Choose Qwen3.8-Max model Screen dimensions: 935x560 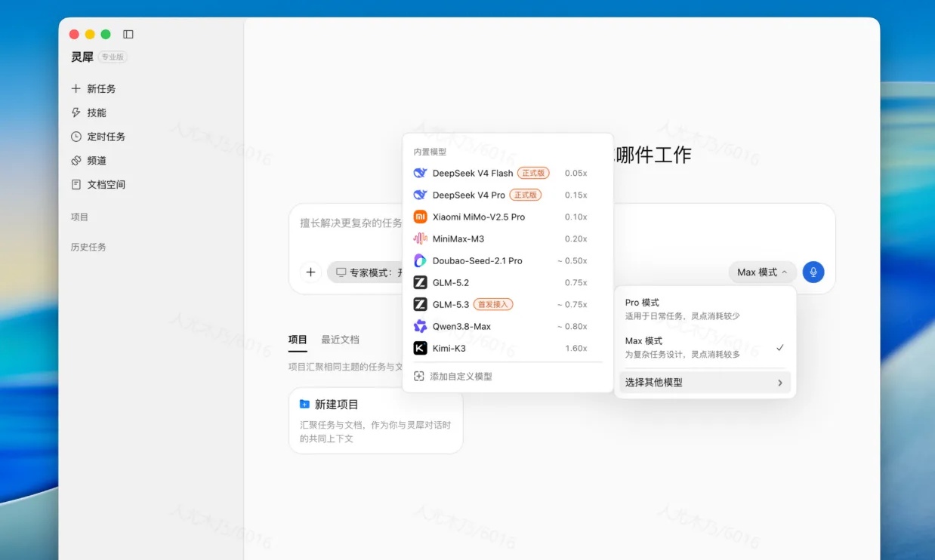click(508, 326)
